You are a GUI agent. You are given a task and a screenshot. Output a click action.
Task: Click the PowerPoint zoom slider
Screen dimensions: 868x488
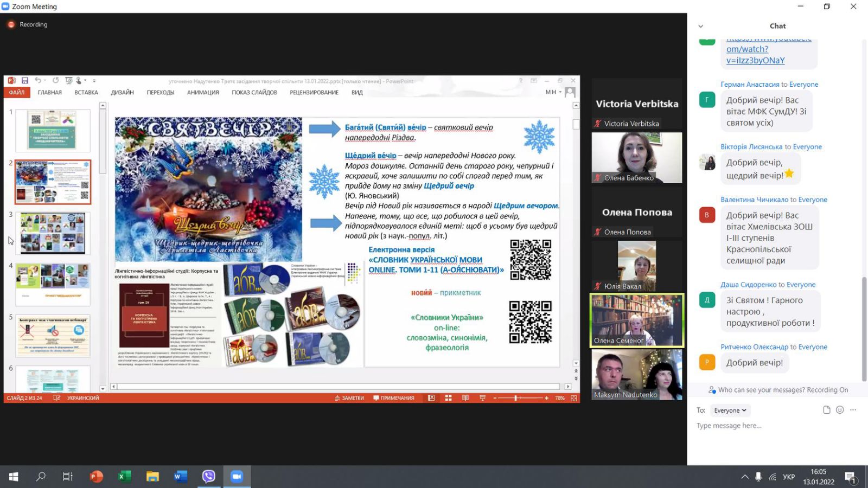coord(515,398)
